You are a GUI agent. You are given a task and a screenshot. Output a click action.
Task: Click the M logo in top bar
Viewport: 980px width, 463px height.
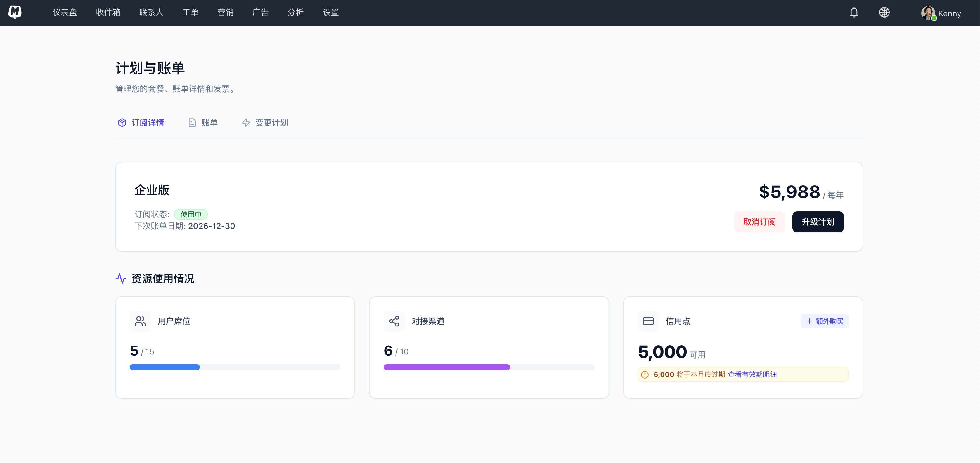[15, 12]
